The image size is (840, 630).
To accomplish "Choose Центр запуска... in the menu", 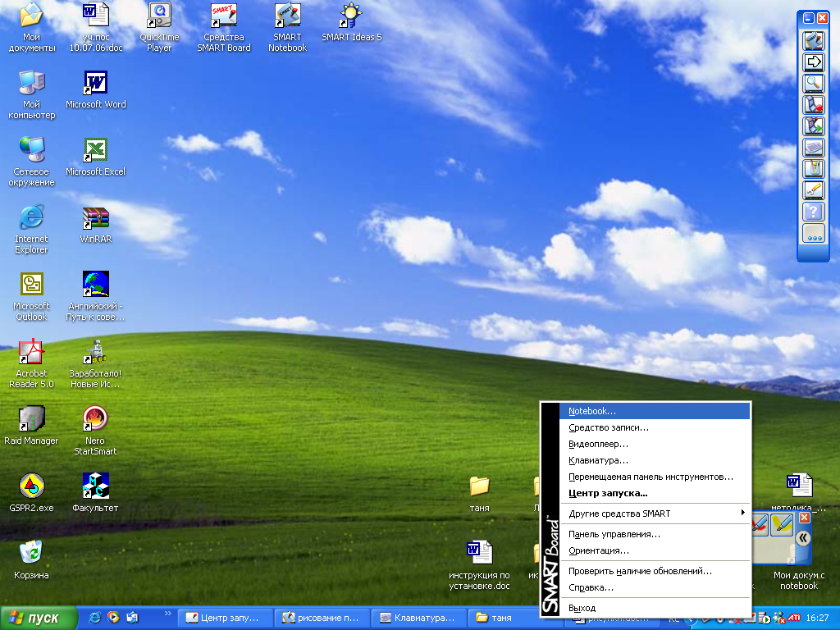I will pyautogui.click(x=655, y=493).
